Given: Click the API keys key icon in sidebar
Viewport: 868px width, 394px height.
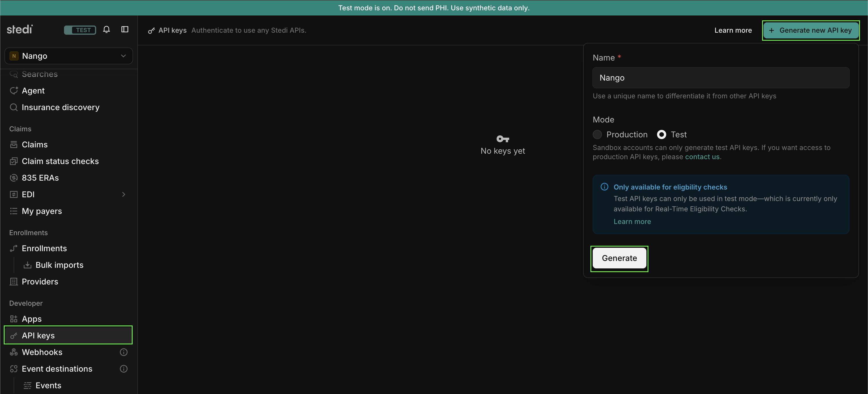Looking at the screenshot, I should (x=14, y=336).
